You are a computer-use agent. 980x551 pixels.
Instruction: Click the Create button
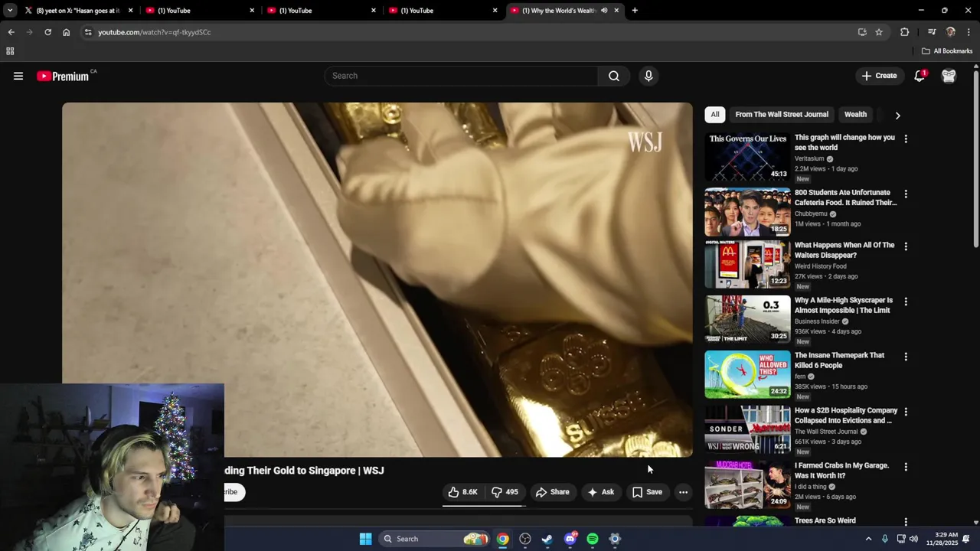(x=879, y=76)
